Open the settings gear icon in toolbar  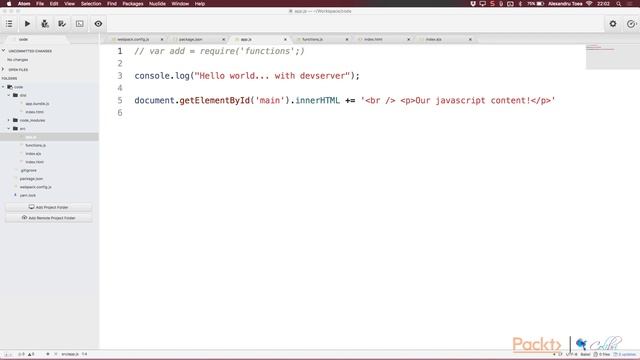click(613, 24)
